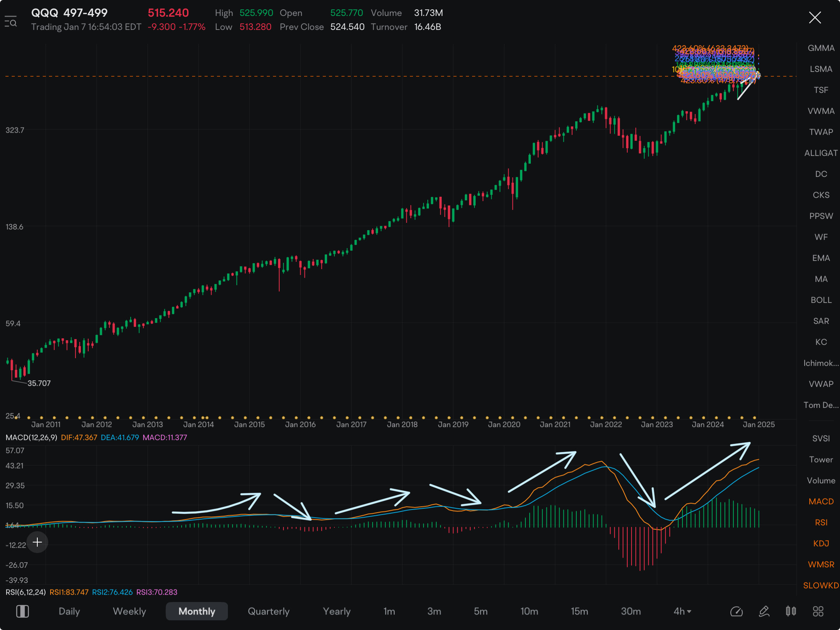
Task: Enable the LSMA indicator
Action: pos(821,69)
